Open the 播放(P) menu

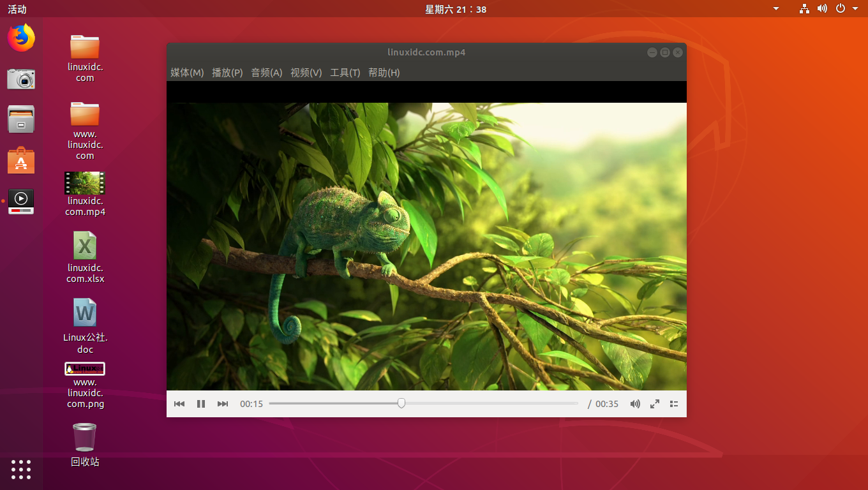[227, 73]
